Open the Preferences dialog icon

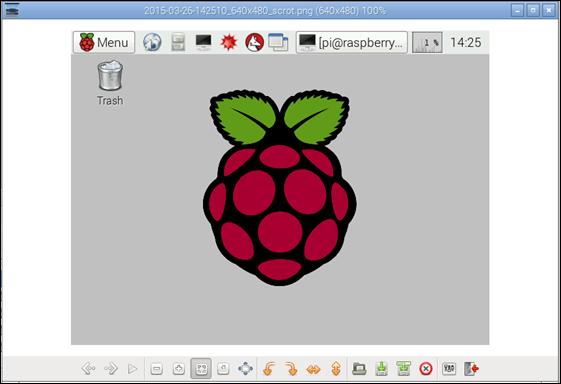tap(449, 368)
